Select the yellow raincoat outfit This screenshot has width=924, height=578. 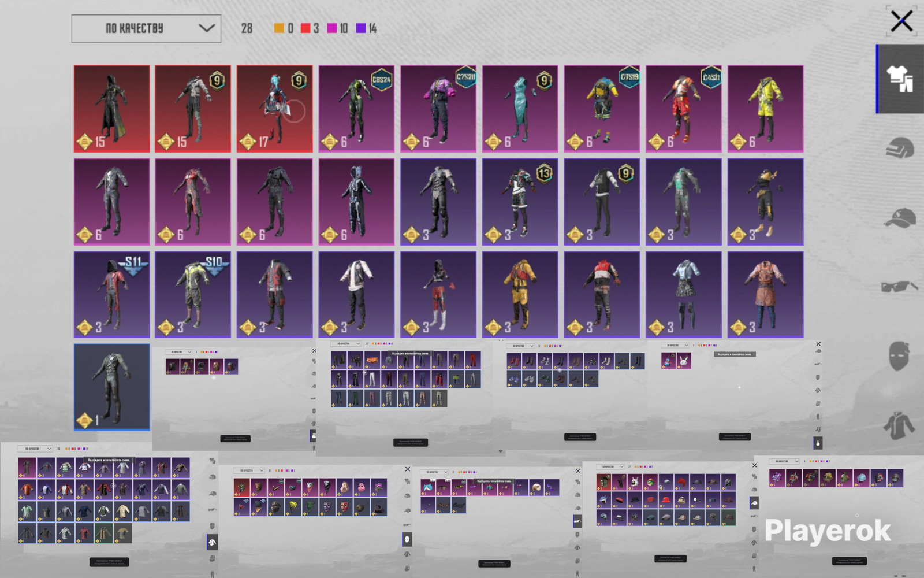pos(765,109)
